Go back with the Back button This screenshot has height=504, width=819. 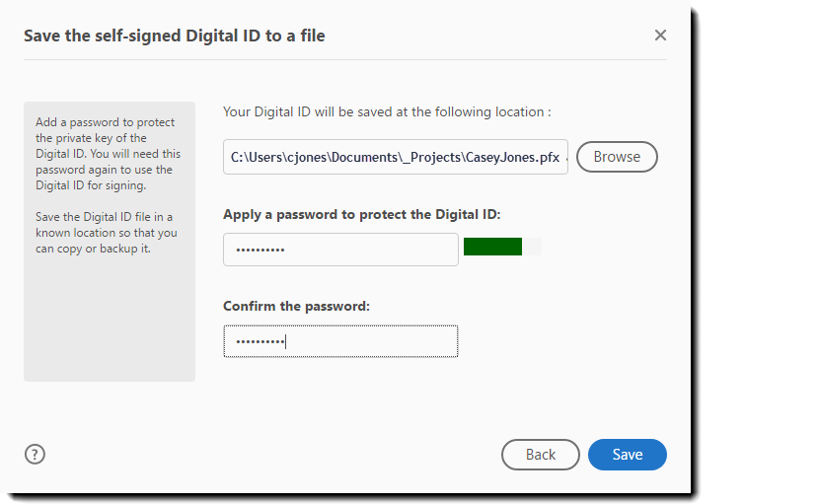[x=540, y=455]
